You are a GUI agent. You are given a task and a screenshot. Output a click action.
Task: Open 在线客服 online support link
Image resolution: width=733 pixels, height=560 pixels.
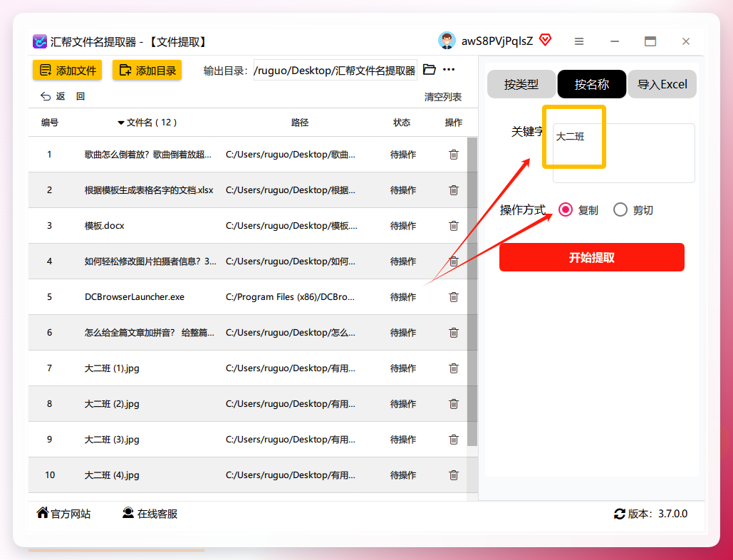tap(150, 514)
